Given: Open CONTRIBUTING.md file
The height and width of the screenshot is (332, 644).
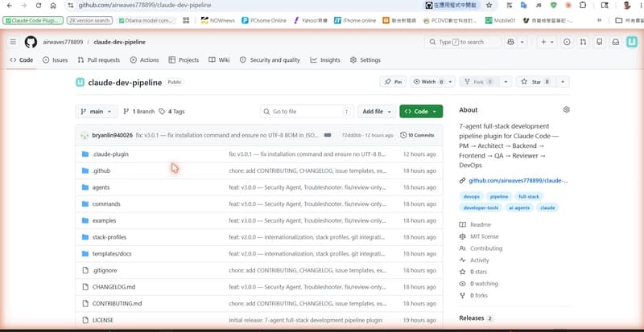Looking at the screenshot, I should coord(117,304).
